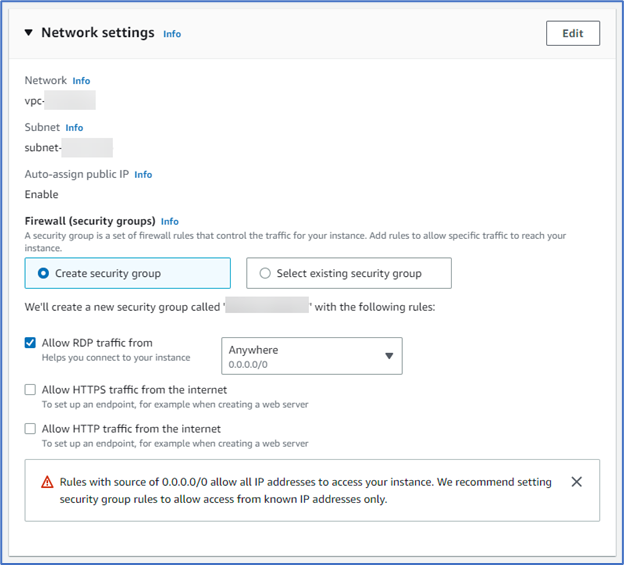Screen dimensions: 624x565
Task: Select existing security group radio option
Action: click(265, 273)
